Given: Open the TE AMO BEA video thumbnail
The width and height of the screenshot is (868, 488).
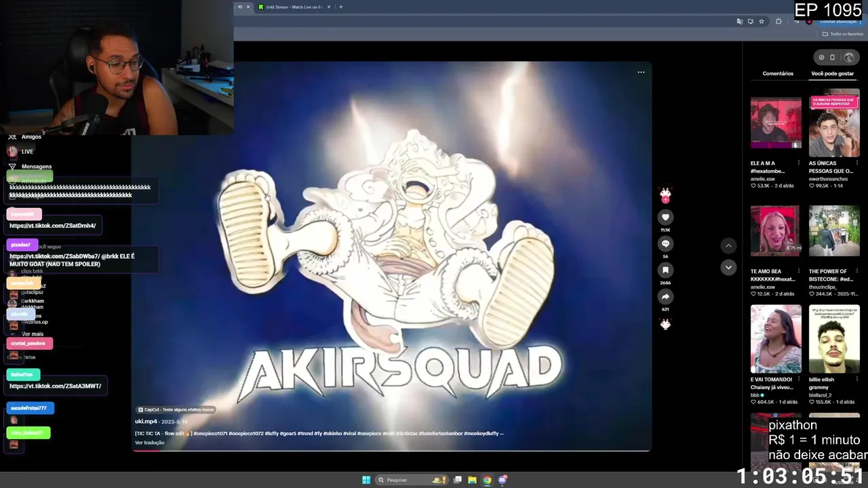Looking at the screenshot, I should 776,231.
